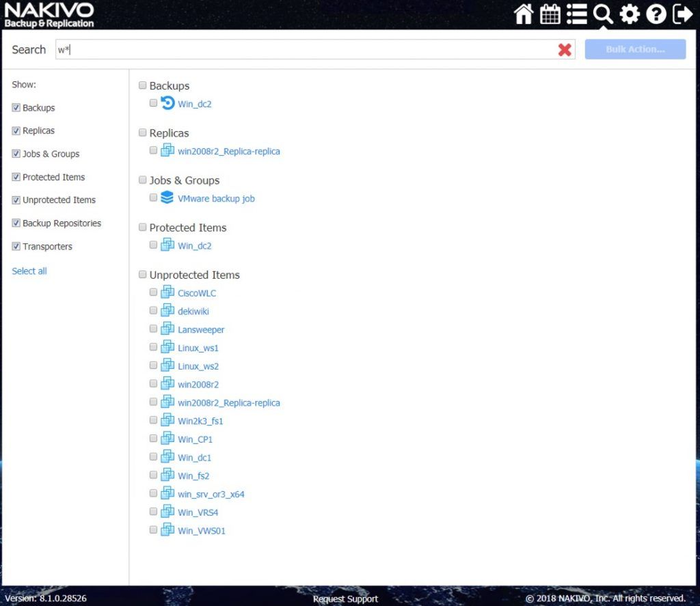Click the replica VM icon under Replicas

point(167,150)
